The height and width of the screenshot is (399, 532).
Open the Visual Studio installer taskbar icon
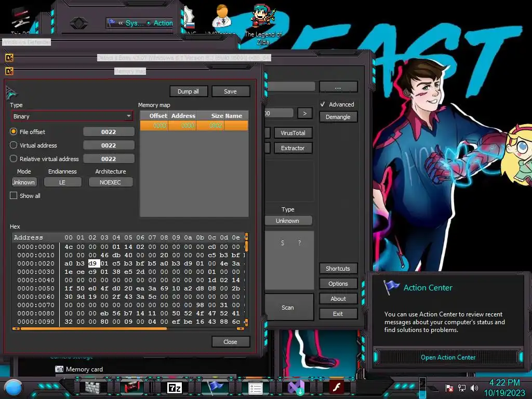(296, 388)
